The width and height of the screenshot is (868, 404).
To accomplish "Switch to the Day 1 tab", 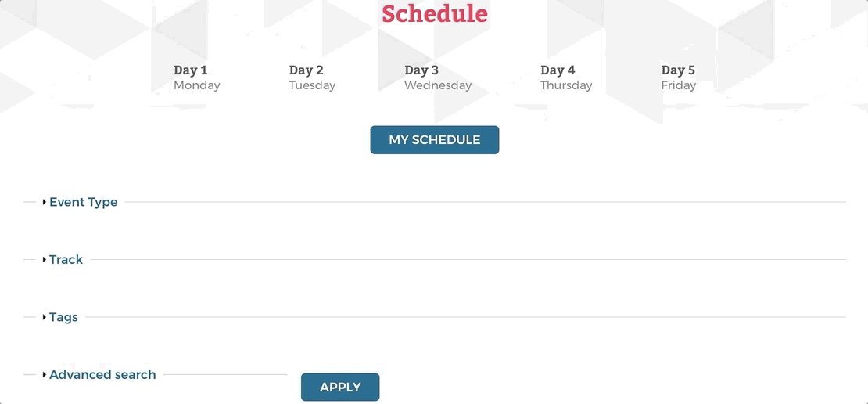I will pyautogui.click(x=191, y=70).
